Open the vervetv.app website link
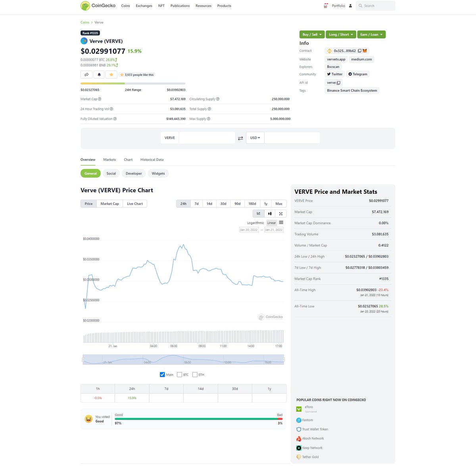This screenshot has height=466, width=476. click(336, 59)
